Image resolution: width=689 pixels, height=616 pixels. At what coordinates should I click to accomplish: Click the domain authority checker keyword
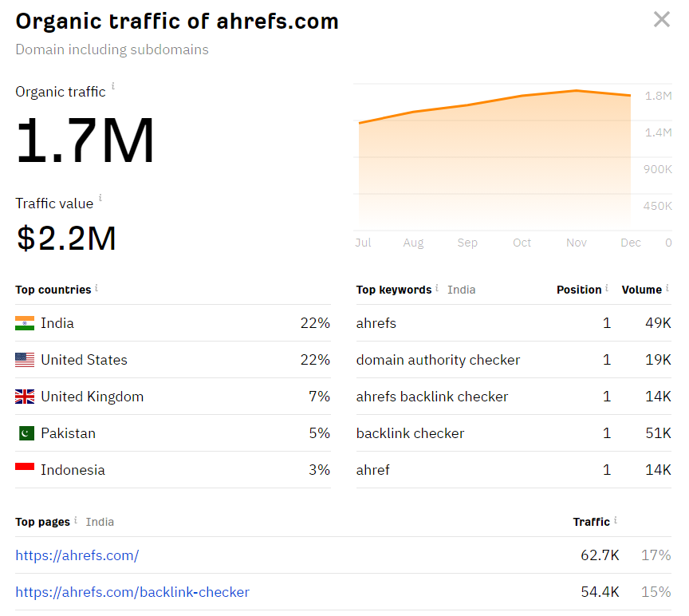pos(438,360)
